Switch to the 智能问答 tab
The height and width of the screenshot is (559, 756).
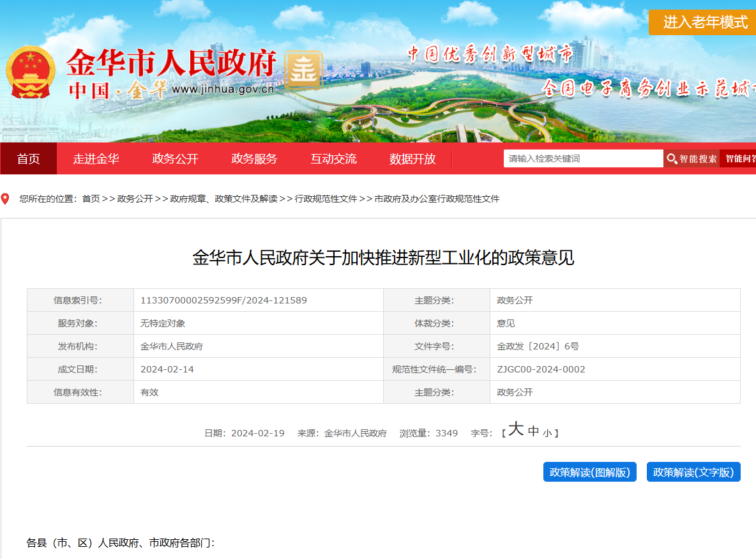tap(741, 158)
